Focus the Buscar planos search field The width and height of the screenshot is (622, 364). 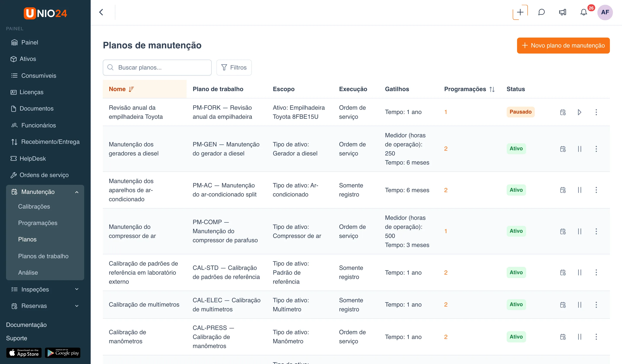tap(157, 67)
